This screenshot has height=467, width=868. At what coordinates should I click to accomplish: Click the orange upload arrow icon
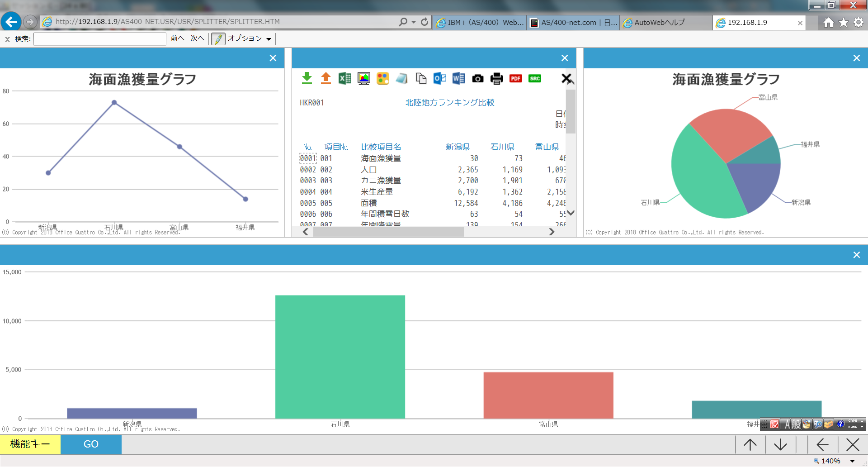point(325,78)
